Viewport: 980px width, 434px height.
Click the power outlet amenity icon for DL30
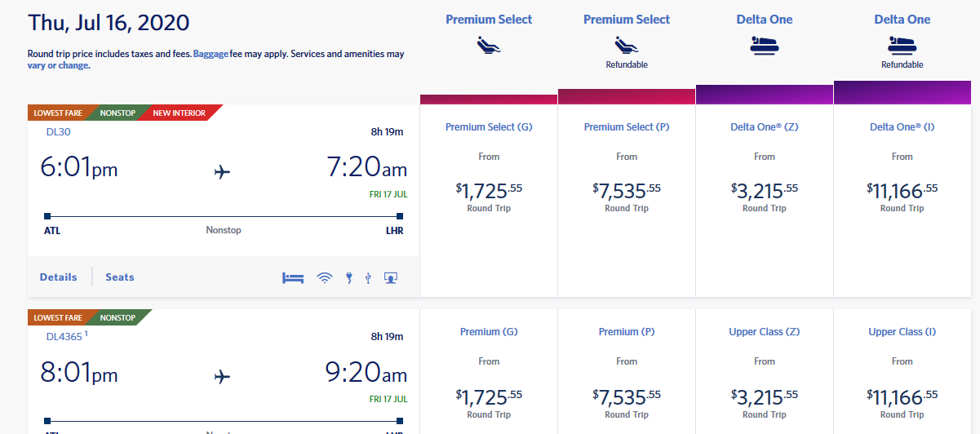click(349, 278)
